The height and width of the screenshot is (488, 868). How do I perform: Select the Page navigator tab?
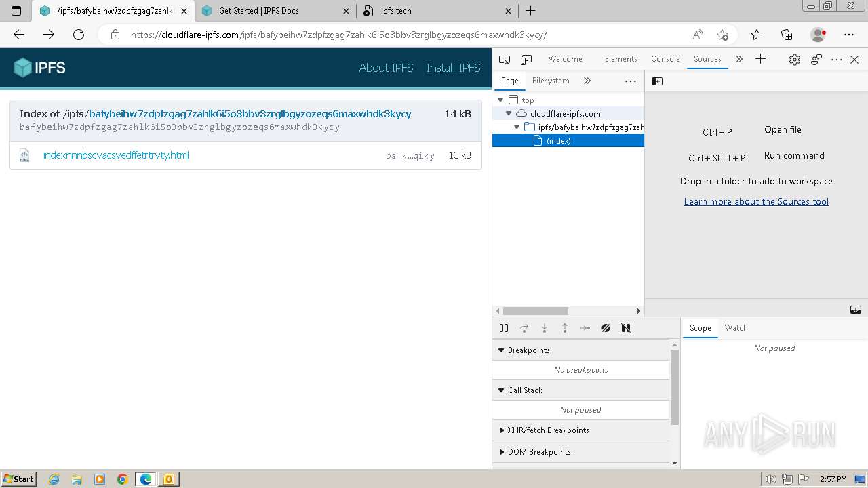tap(510, 81)
